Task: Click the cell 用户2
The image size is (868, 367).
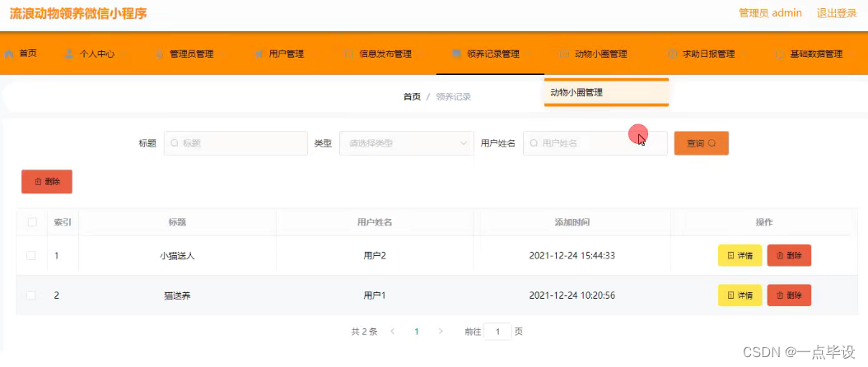Action: coord(375,256)
